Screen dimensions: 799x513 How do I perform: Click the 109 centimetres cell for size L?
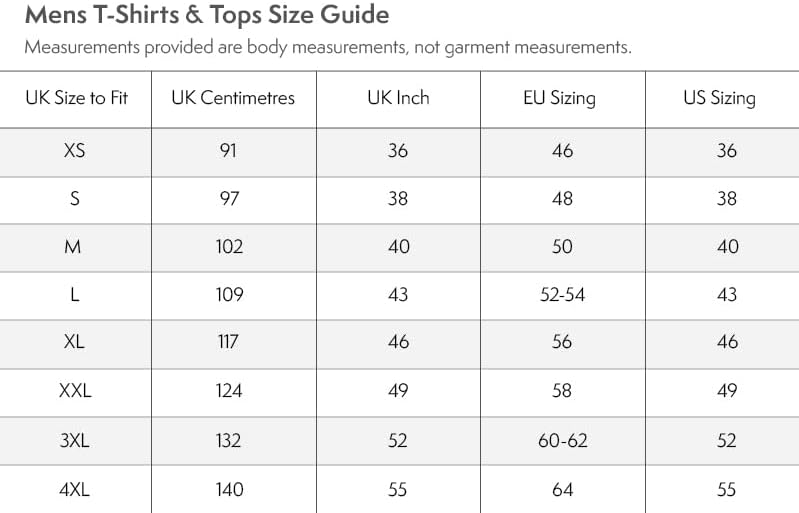[229, 294]
